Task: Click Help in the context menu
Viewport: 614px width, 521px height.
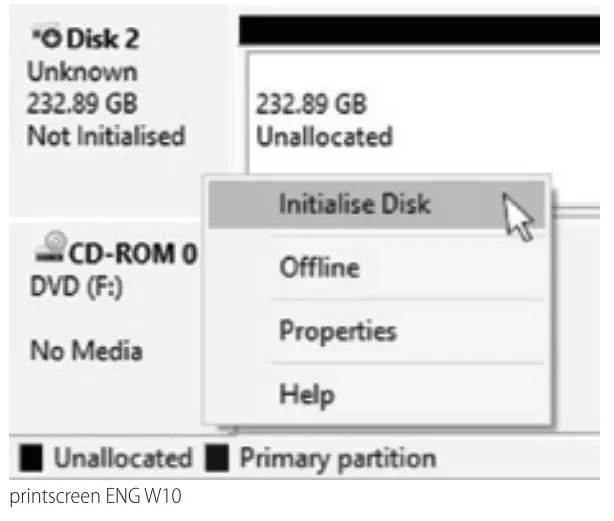Action: pos(305,395)
